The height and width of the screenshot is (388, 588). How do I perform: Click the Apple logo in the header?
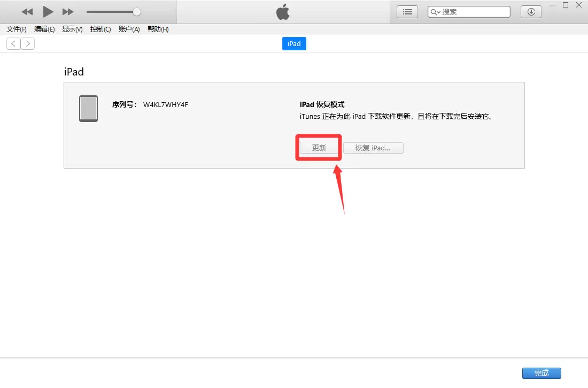(283, 12)
